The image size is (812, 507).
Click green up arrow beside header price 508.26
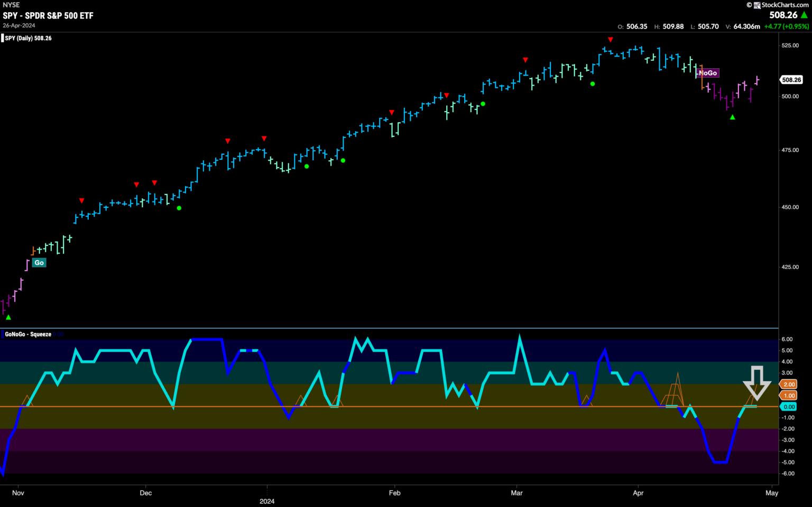804,15
